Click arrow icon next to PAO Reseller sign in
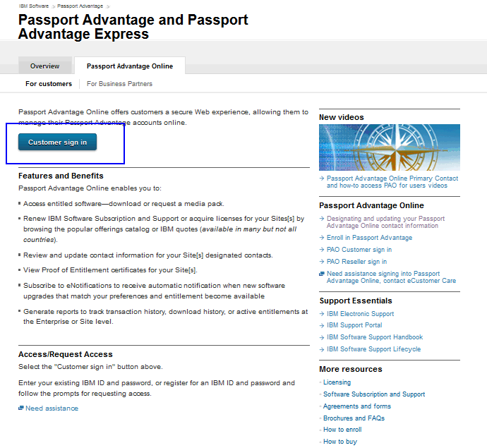The height and width of the screenshot is (448, 487). pos(322,262)
